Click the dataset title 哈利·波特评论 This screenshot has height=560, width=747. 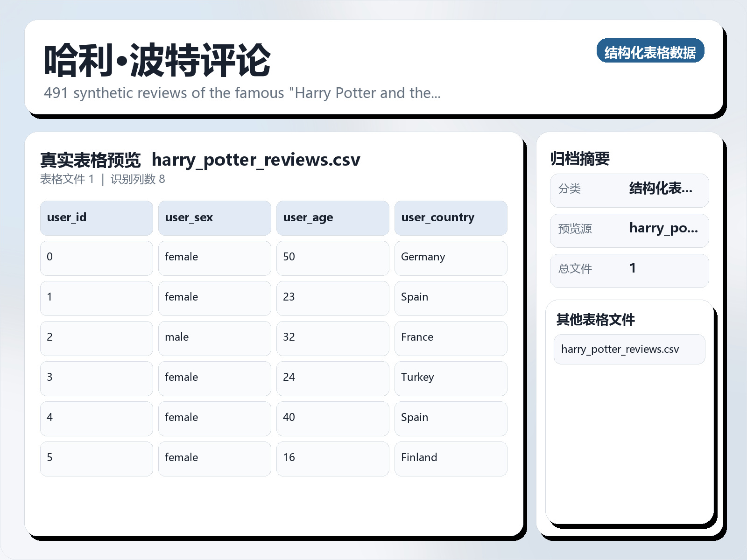pos(156,60)
